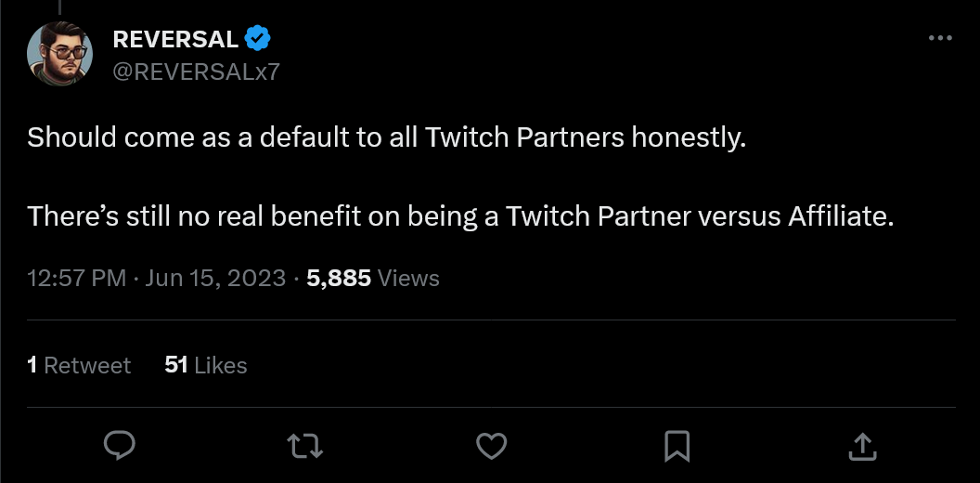Click the word Views beside 5,885
The width and height of the screenshot is (980, 483).
[x=408, y=278]
